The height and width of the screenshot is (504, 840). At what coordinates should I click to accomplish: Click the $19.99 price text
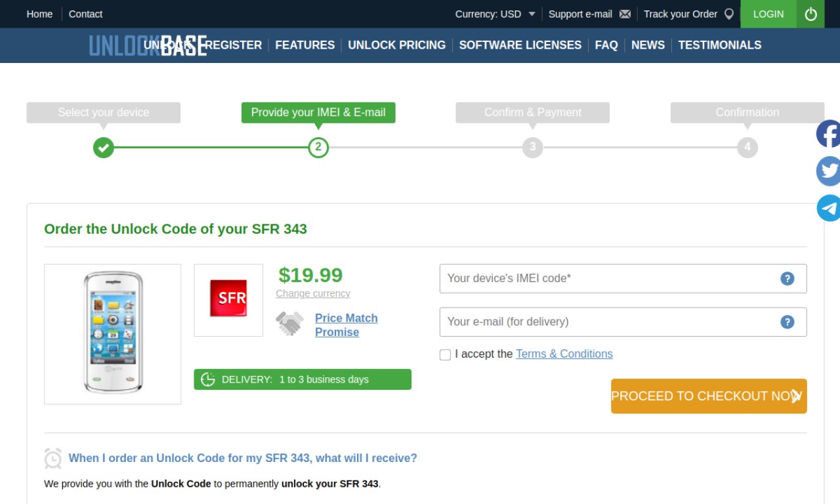point(310,275)
